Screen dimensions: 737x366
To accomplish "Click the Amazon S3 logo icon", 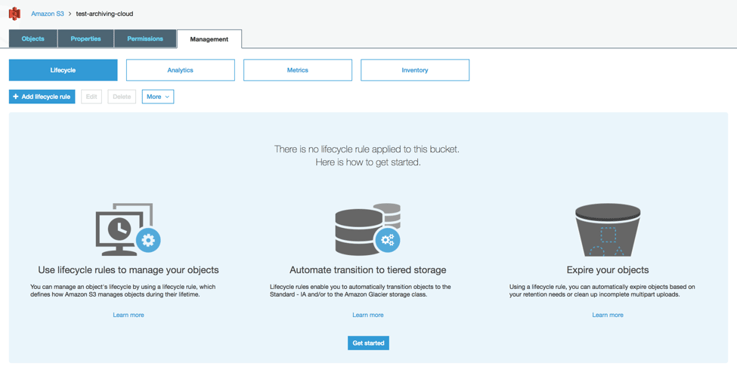I will point(15,14).
